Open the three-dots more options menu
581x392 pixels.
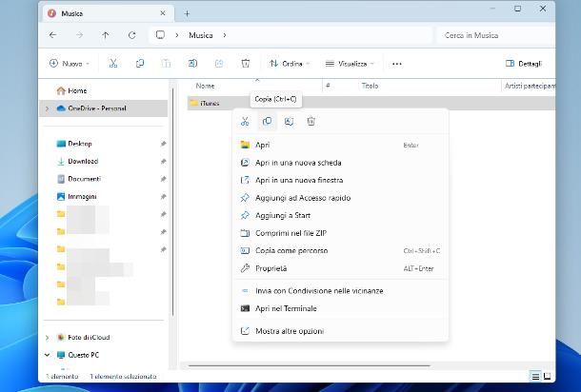click(397, 64)
